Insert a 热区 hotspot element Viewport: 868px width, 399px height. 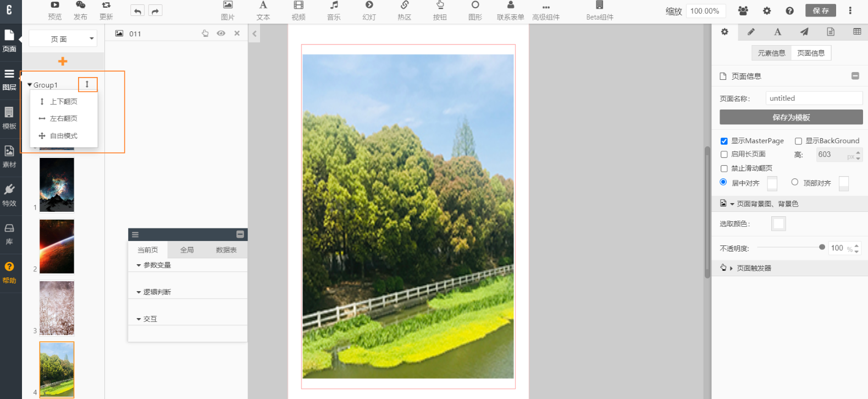[404, 10]
